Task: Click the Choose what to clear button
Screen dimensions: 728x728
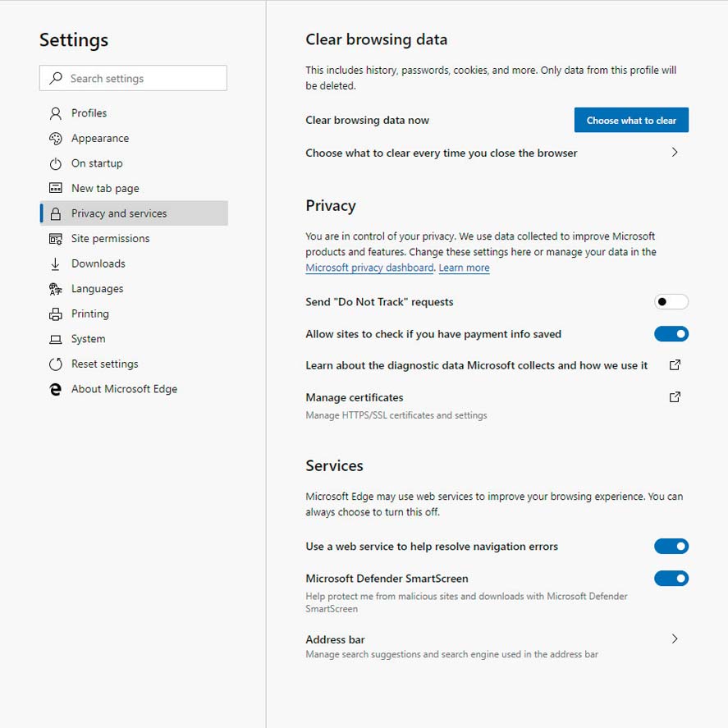Action: [631, 121]
